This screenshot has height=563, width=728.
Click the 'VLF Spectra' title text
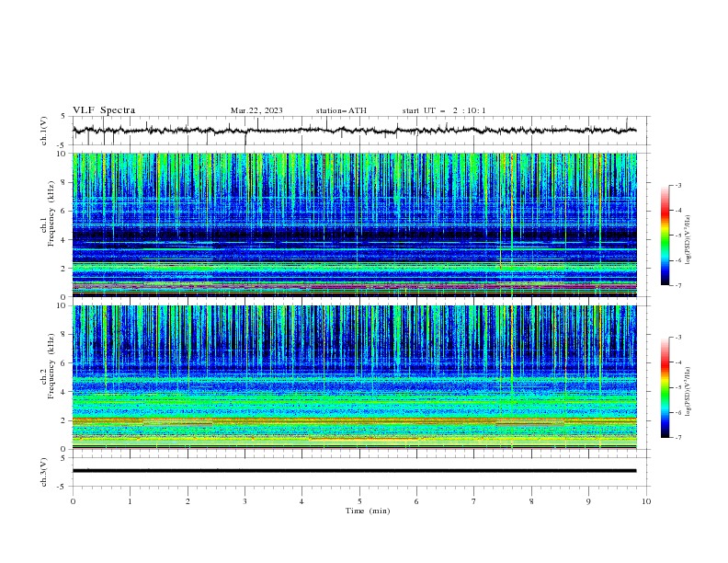coord(104,110)
